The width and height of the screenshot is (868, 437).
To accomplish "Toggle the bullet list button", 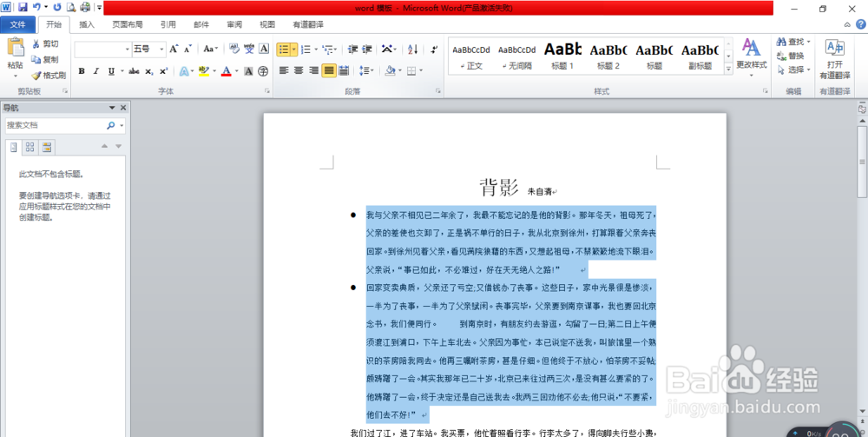I will (284, 50).
